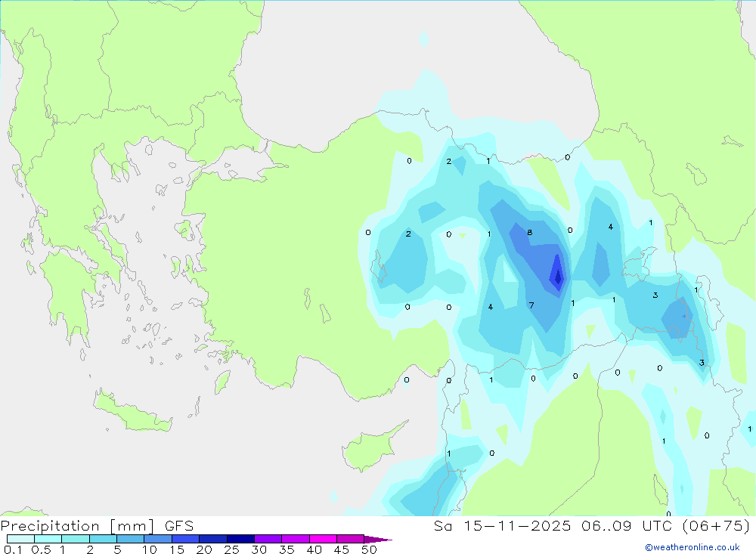Click the legend label '15'

point(177,549)
